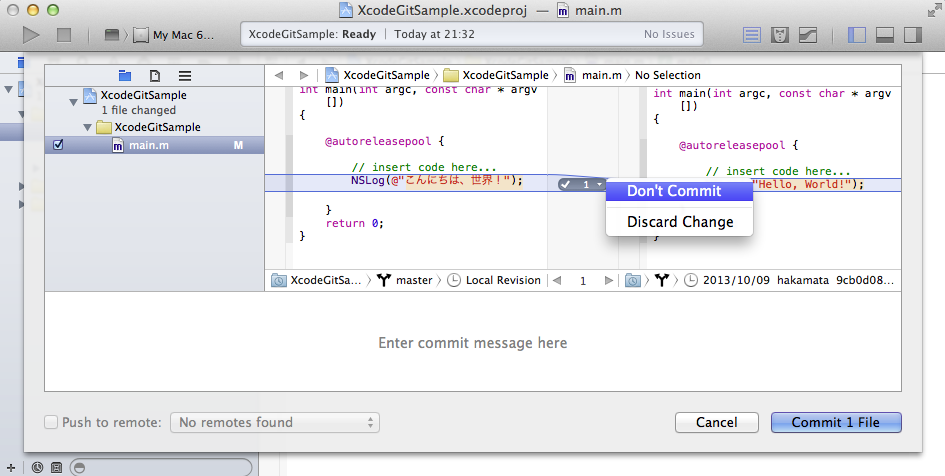
Task: Uncheck main.m file for commit
Action: pyautogui.click(x=58, y=145)
